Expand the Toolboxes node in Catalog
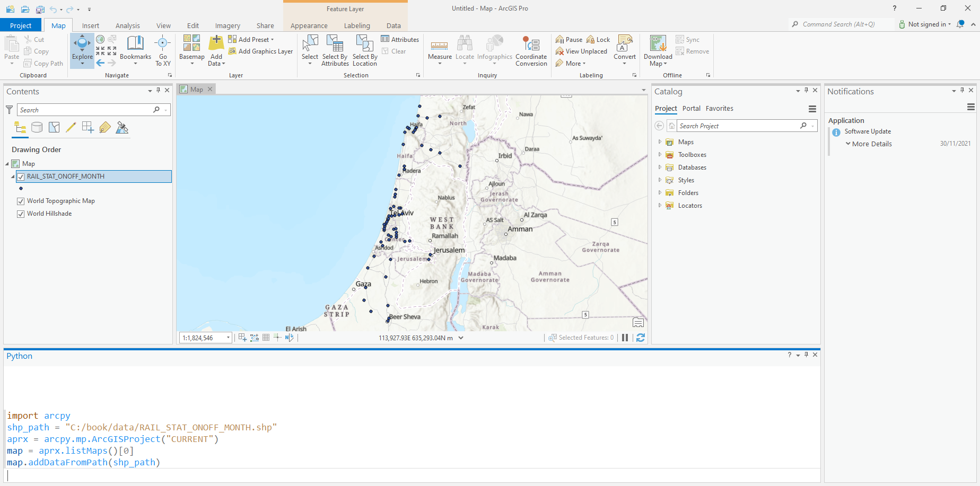Viewport: 980px width, 486px height. pos(660,155)
